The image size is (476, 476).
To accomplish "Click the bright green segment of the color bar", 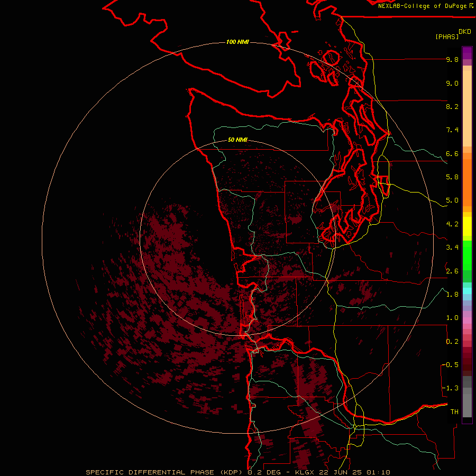I will pos(467,255).
